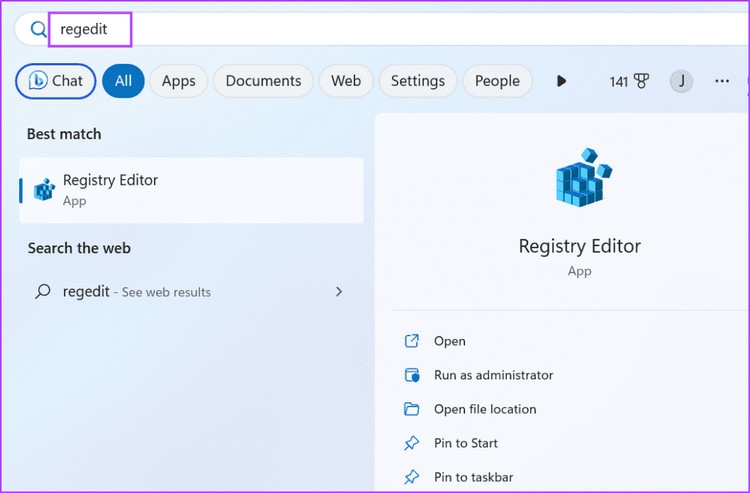Select Registry Editor best match result
The image size is (750, 493).
pyautogui.click(x=191, y=190)
